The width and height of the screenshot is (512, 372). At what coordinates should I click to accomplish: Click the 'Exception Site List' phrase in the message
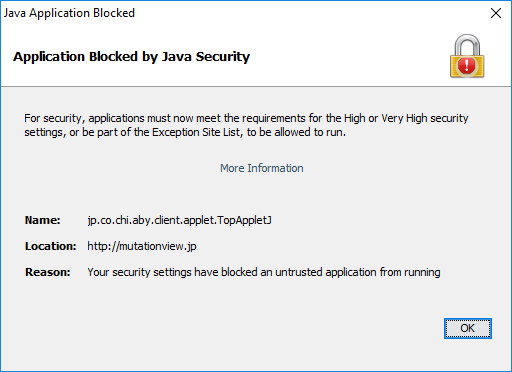(196, 132)
